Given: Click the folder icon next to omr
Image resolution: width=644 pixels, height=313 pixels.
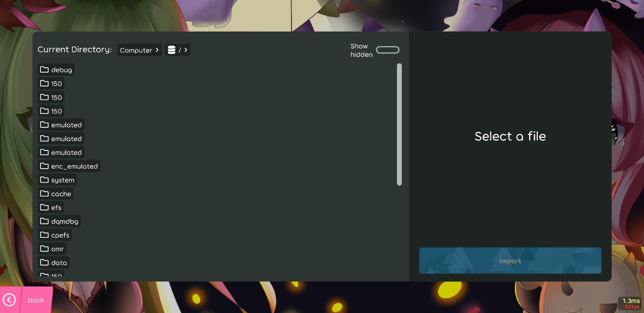Looking at the screenshot, I should pos(44,249).
